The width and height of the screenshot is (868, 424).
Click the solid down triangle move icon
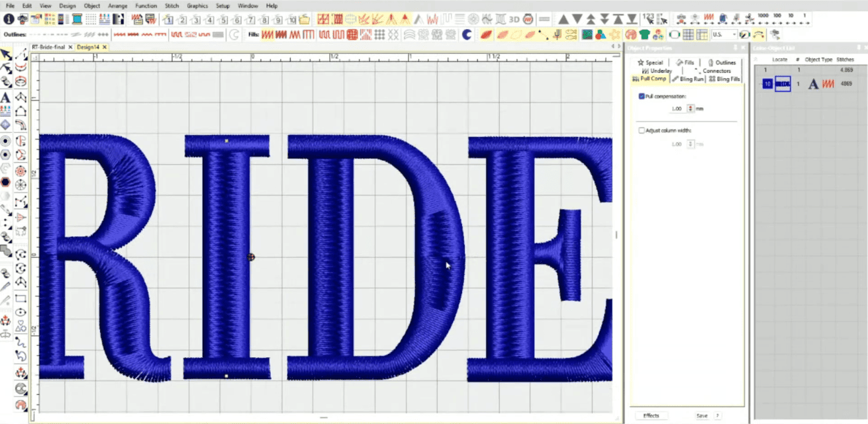pos(577,20)
